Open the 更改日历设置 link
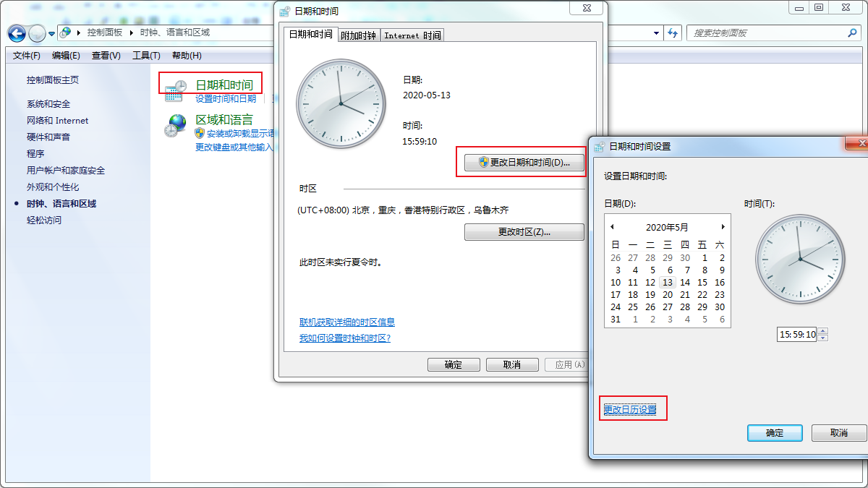The height and width of the screenshot is (488, 868). (630, 410)
